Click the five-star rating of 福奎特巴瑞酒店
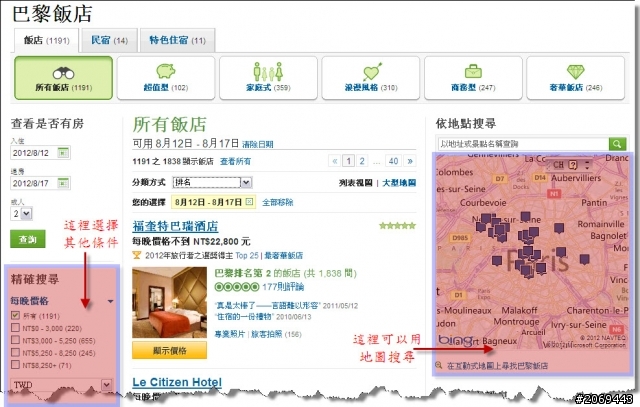 point(397,225)
